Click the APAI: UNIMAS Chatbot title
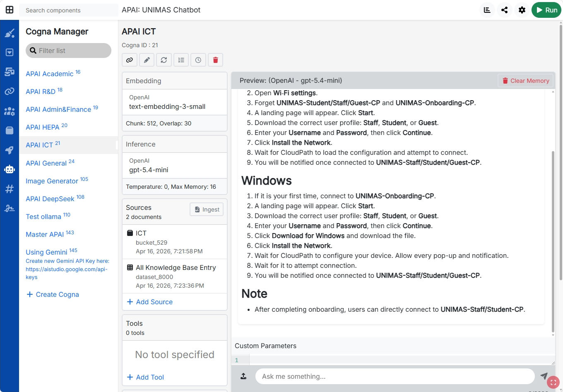 coord(161,10)
